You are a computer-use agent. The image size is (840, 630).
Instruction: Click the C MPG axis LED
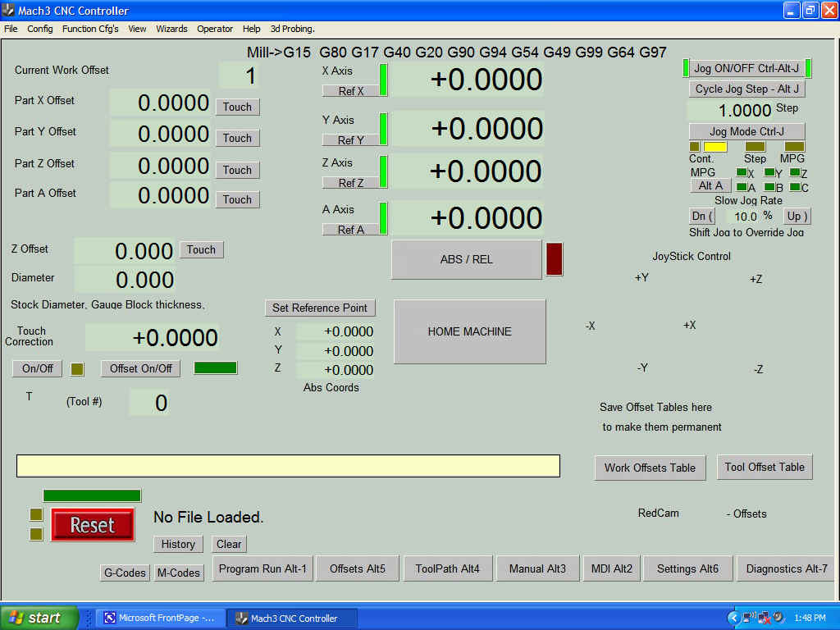pos(795,186)
